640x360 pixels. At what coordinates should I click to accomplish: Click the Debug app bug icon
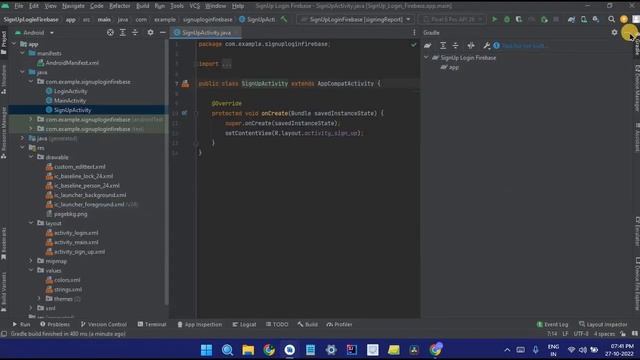coord(507,19)
